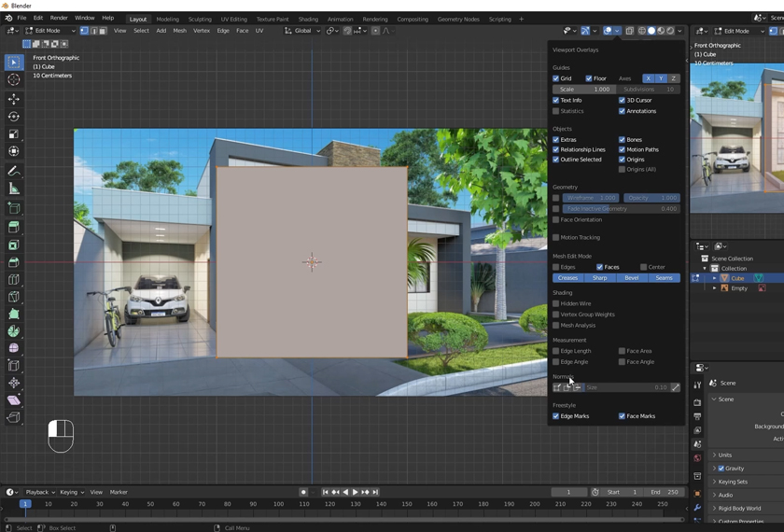Screen dimensions: 784x532
Task: Toggle X-ray view in the viewport header
Action: 630,31
